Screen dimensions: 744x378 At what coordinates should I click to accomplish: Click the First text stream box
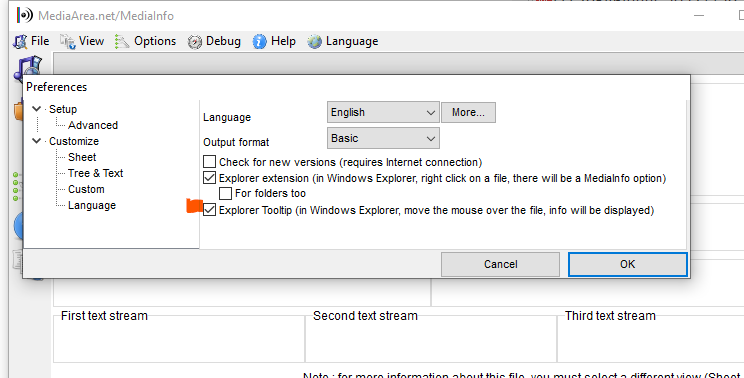point(178,338)
